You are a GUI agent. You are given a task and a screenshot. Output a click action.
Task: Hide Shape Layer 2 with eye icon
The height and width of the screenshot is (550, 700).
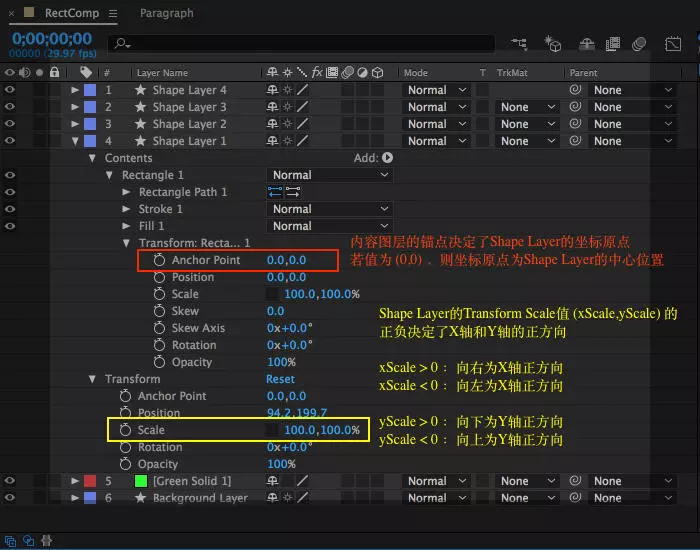click(9, 124)
